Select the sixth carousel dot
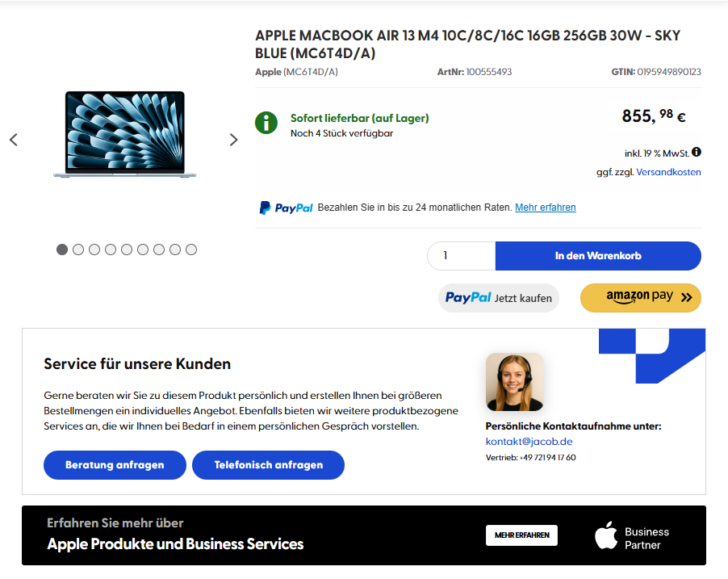The height and width of the screenshot is (579, 728). [x=143, y=250]
